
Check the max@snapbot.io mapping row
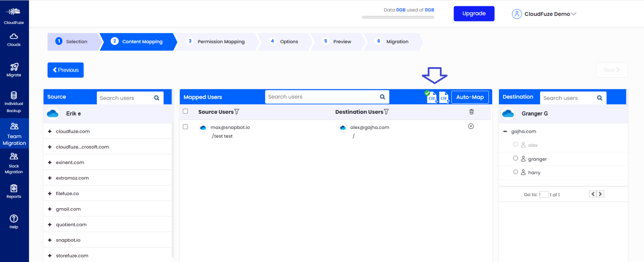coord(185,126)
